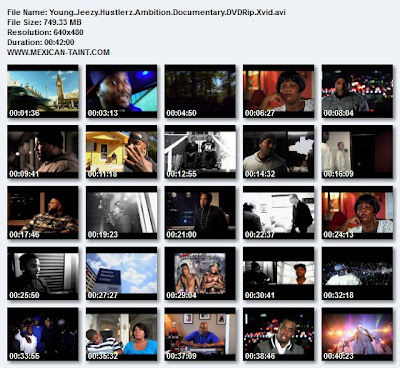
Task: Select the black-and-white frame at 00:12:55
Action: [200, 152]
